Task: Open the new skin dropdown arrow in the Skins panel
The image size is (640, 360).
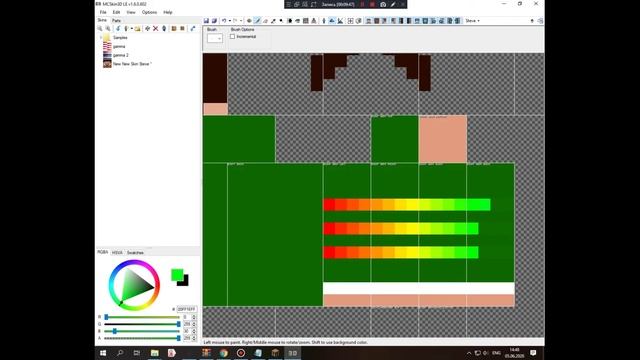Action: [x=131, y=29]
